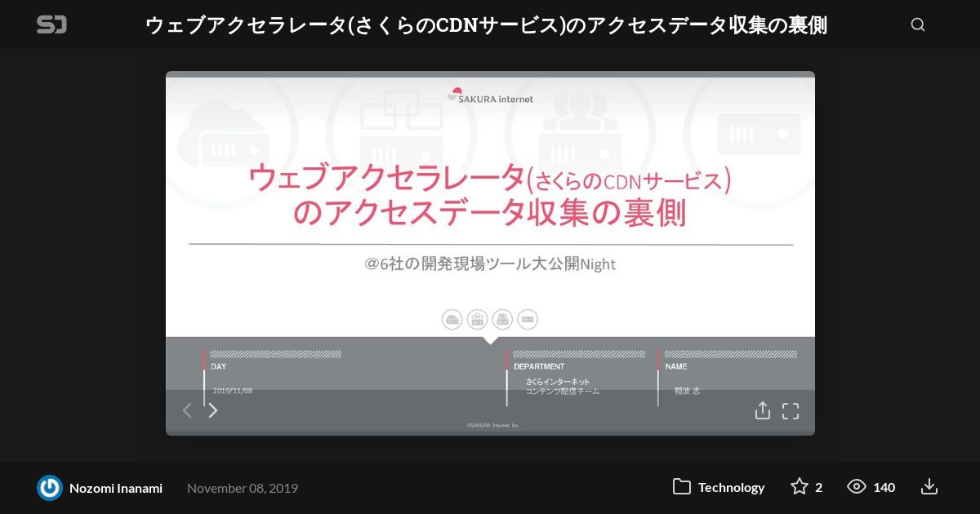This screenshot has width=980, height=514.
Task: Open the search magnifier icon
Action: 918,24
